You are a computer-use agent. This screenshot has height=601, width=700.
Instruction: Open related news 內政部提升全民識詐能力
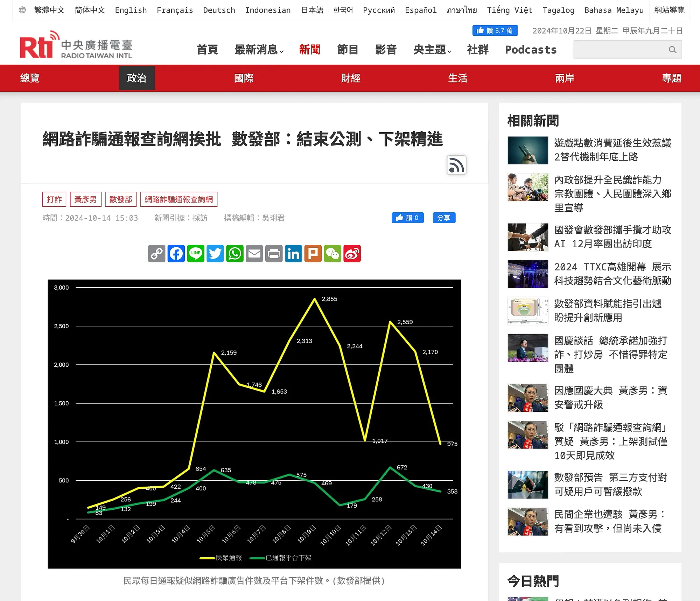(612, 194)
